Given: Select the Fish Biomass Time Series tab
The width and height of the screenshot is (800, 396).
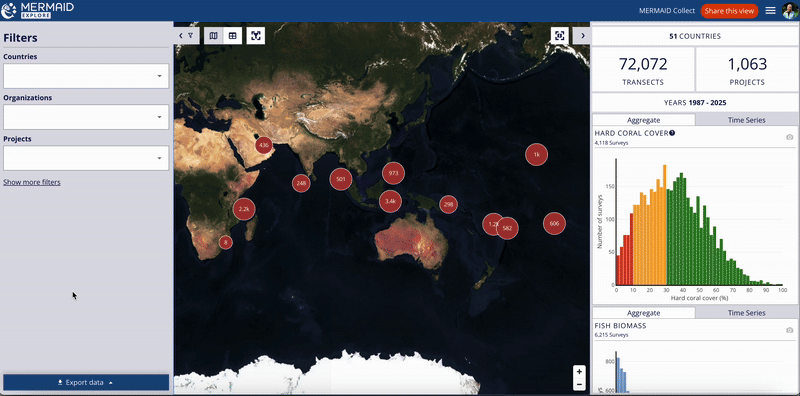Looking at the screenshot, I should [x=747, y=313].
